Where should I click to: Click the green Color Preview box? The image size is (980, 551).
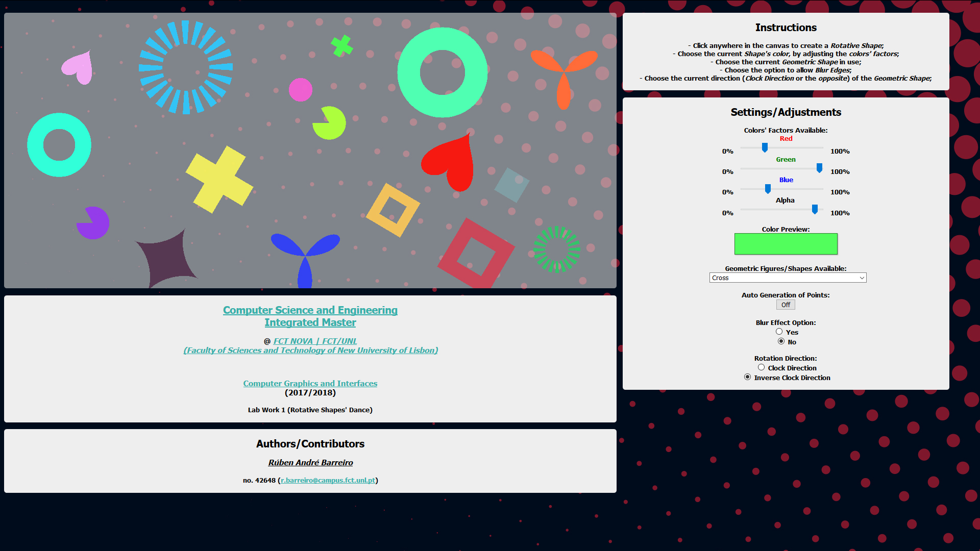tap(786, 244)
